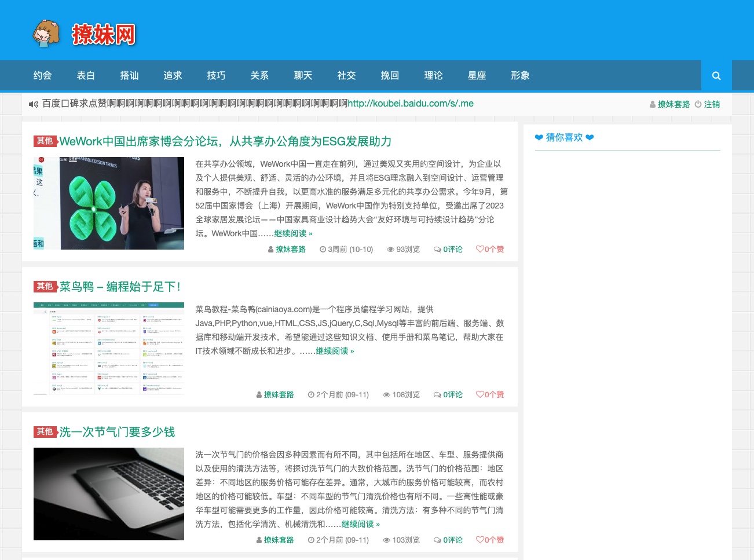Click the user icon beside 撩妹套路 in top bar
Viewport: 754px width, 560px height.
[x=653, y=104]
